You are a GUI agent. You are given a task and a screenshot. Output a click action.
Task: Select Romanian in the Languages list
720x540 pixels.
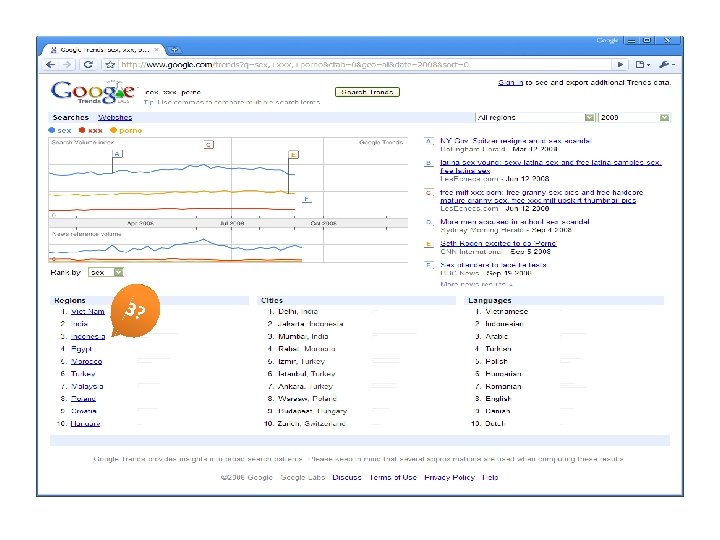503,387
